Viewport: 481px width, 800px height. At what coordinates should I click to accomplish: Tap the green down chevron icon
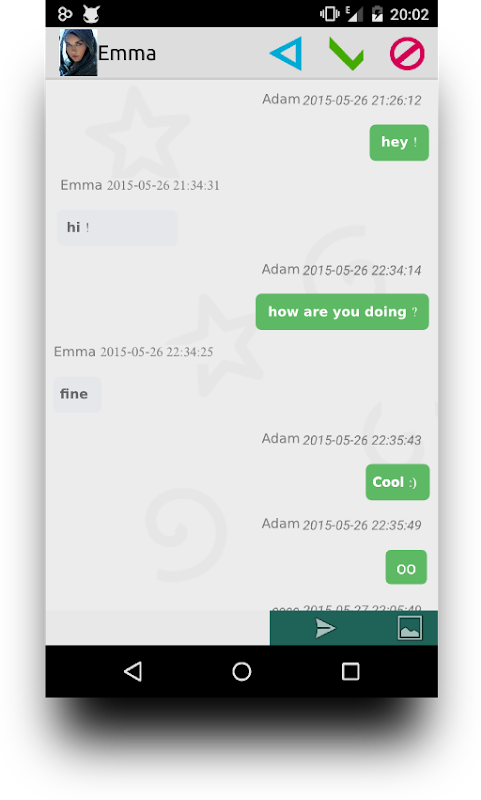point(346,54)
